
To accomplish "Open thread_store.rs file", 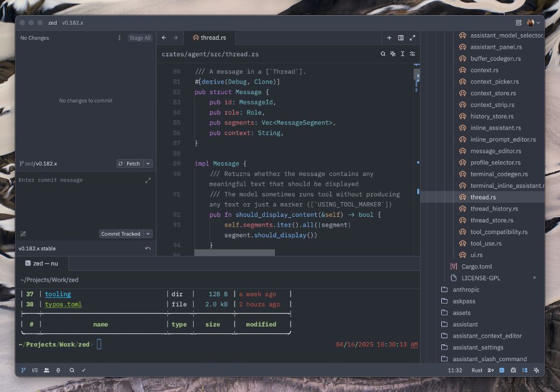I will [493, 220].
